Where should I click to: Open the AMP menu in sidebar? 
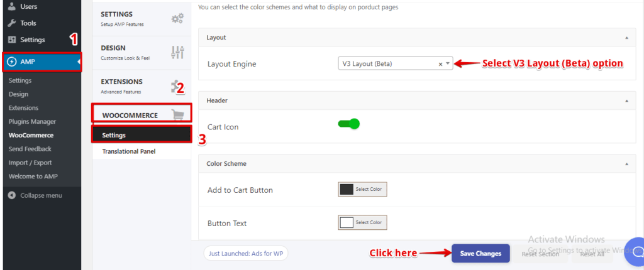[42, 62]
